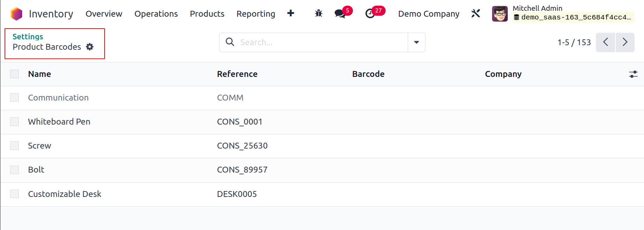Screen dimensions: 644x230
Task: Go back to Settings breadcrumb
Action: (28, 37)
